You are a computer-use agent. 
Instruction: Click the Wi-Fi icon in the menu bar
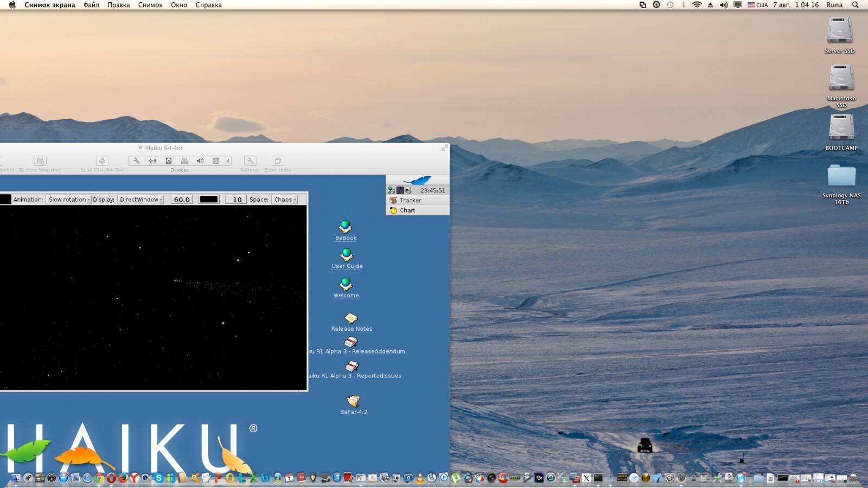(697, 5)
